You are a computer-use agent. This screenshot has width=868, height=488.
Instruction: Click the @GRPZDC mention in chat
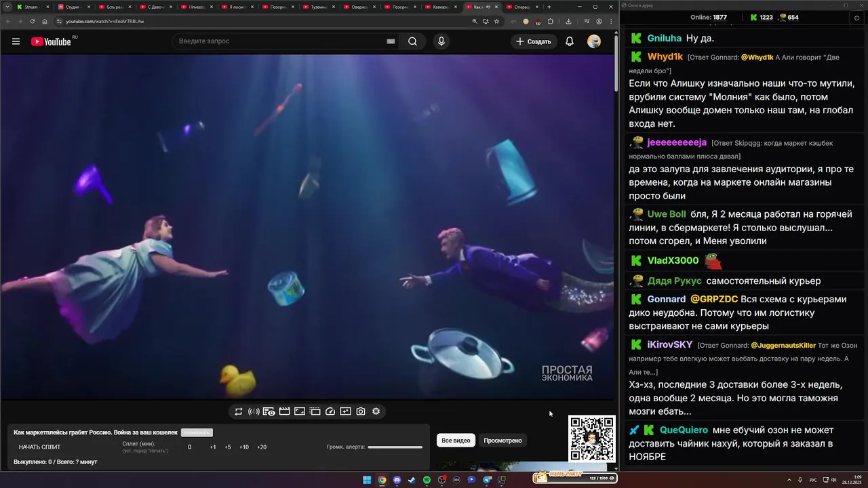pyautogui.click(x=714, y=300)
